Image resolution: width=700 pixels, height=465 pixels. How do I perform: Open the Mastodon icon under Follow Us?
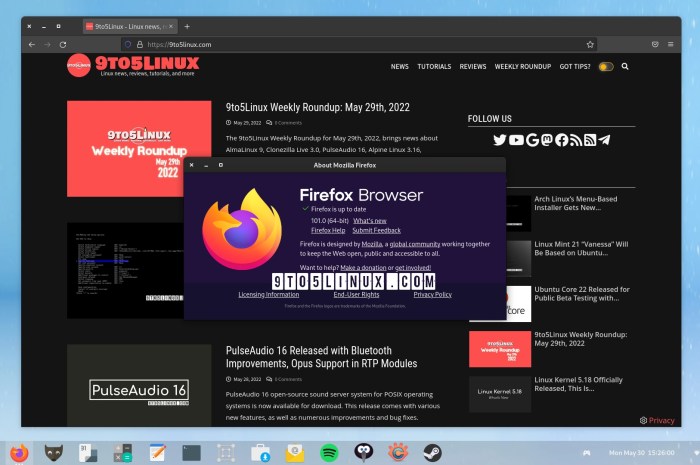click(x=547, y=140)
